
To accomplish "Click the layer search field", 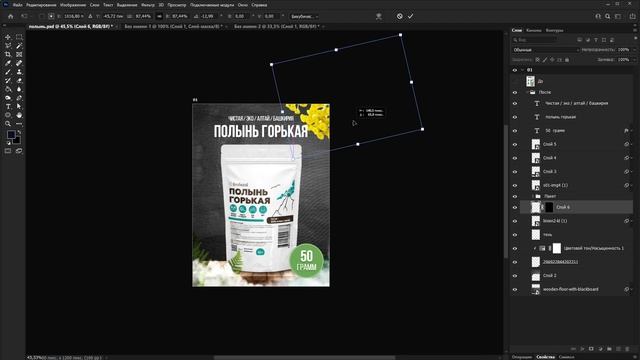I will click(535, 40).
